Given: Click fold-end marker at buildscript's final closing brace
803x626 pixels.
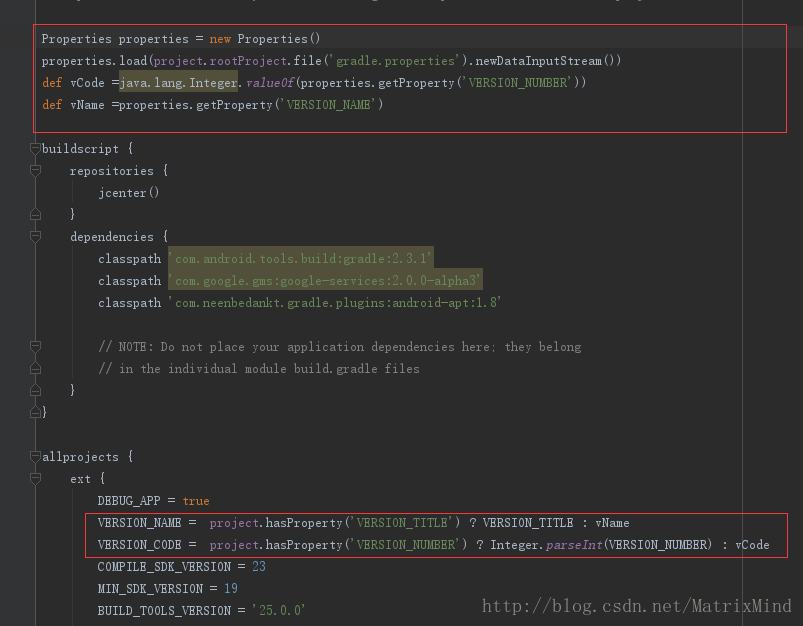Looking at the screenshot, I should coord(35,412).
